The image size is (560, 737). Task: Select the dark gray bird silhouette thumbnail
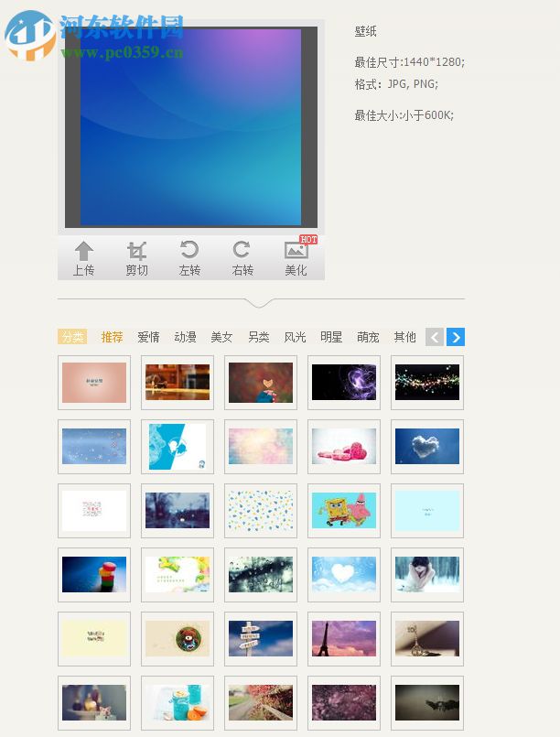427,703
